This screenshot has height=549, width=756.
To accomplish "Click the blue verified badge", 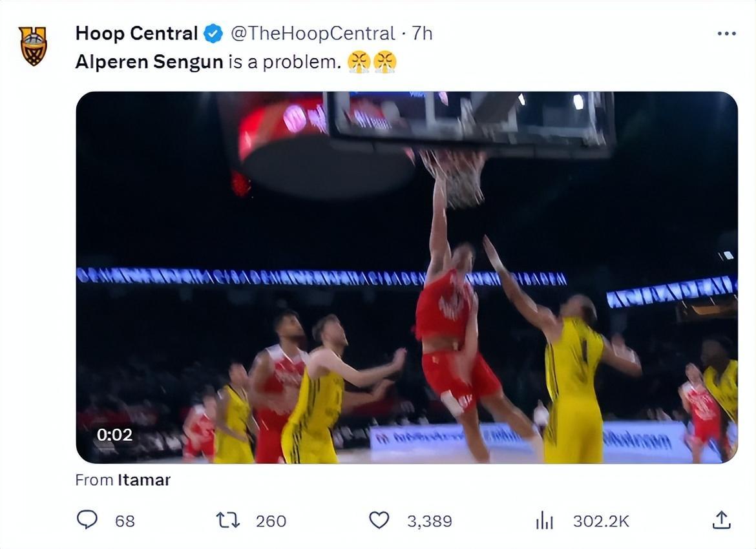I will coord(213,34).
